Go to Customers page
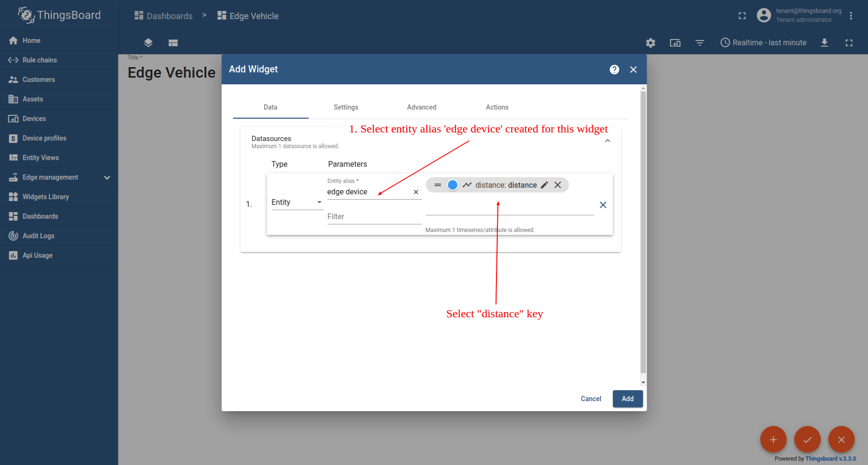 [59, 80]
